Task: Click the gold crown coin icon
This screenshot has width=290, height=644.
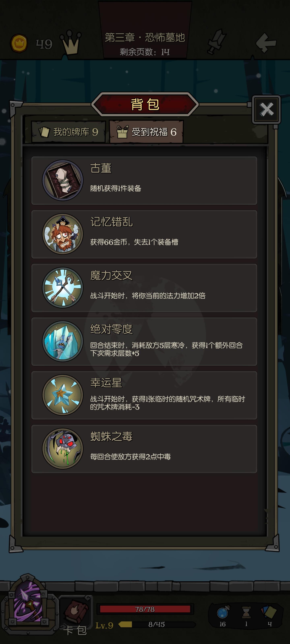Action: [19, 43]
